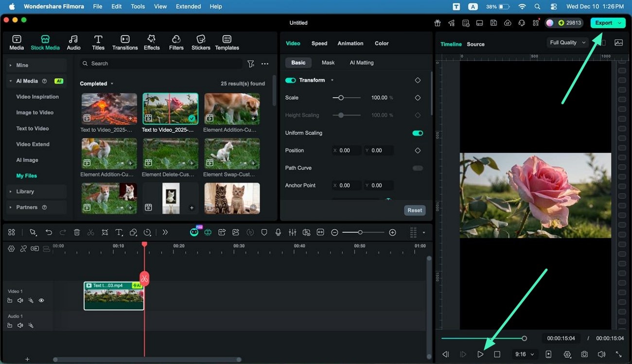
Task: Switch to the Animation tab
Action: point(350,43)
